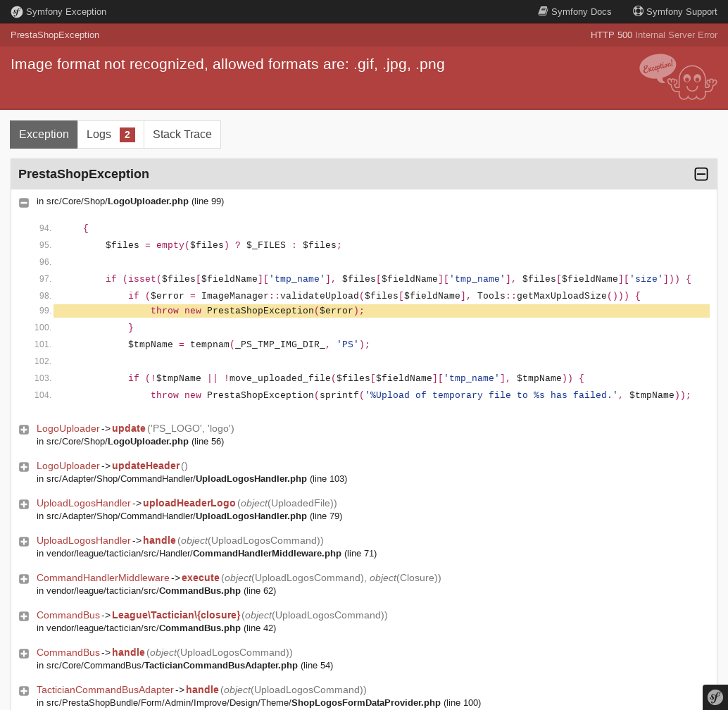Click code line 98 ImageManager::validateUpload
The height and width of the screenshot is (710, 728).
(384, 296)
